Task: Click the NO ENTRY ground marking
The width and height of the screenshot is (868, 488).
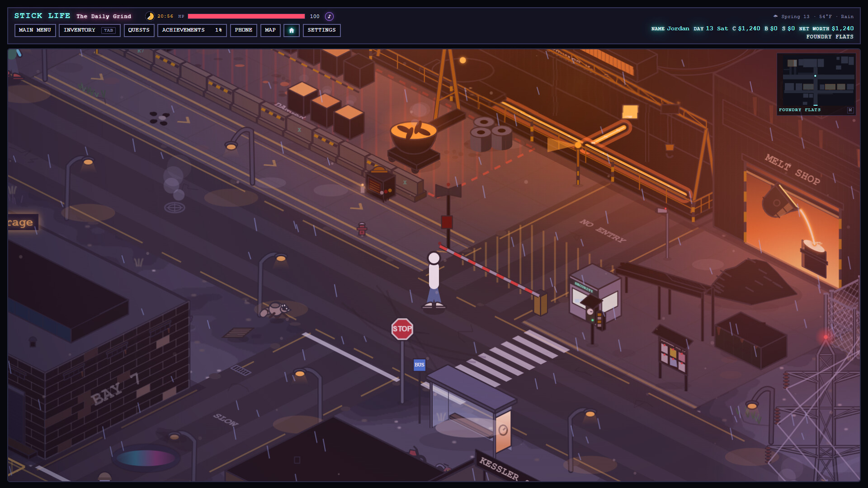Action: (604, 230)
